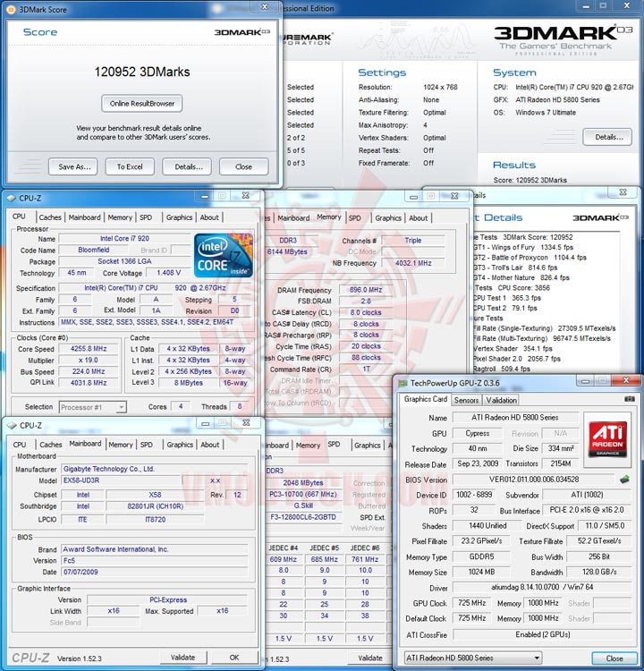Click the Intel Core i7 logo in CPU-Z

click(223, 256)
